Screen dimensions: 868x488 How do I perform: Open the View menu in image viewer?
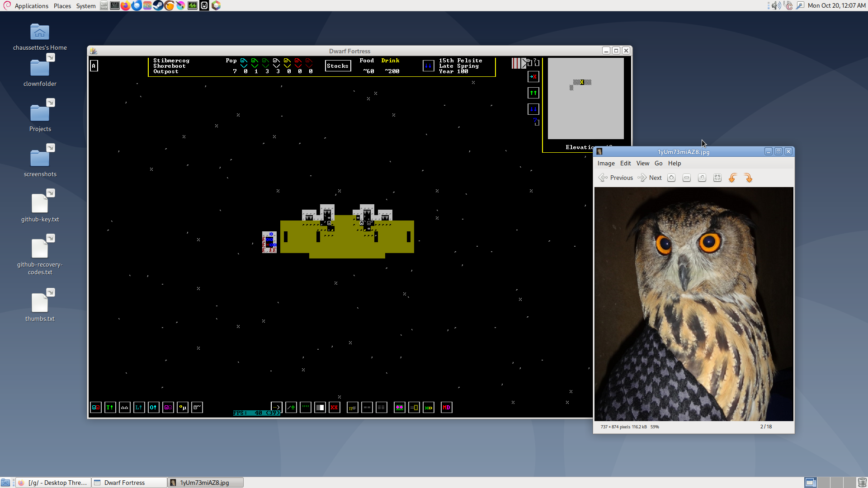[x=642, y=164]
